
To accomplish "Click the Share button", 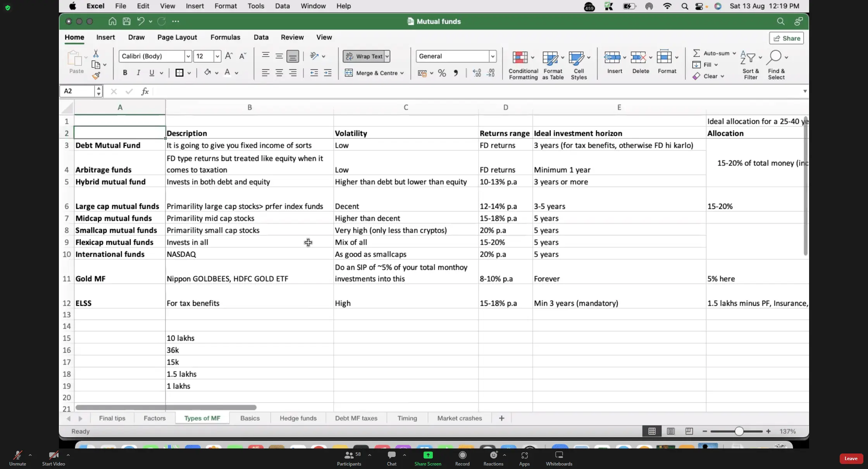I will [787, 38].
